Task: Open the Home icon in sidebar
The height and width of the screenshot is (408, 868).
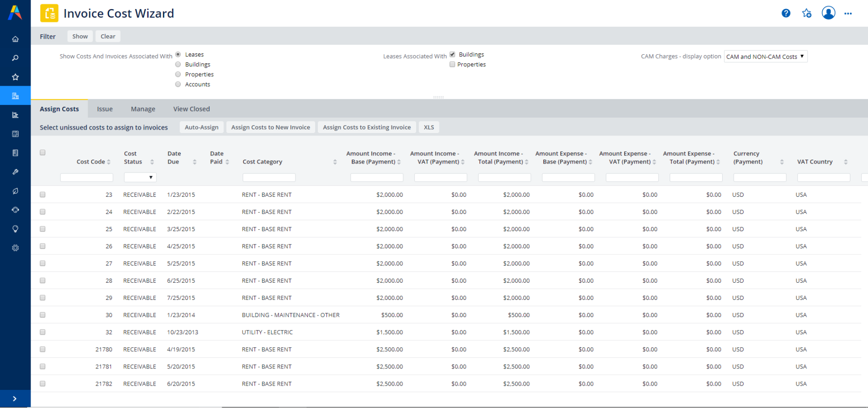Action: 15,39
